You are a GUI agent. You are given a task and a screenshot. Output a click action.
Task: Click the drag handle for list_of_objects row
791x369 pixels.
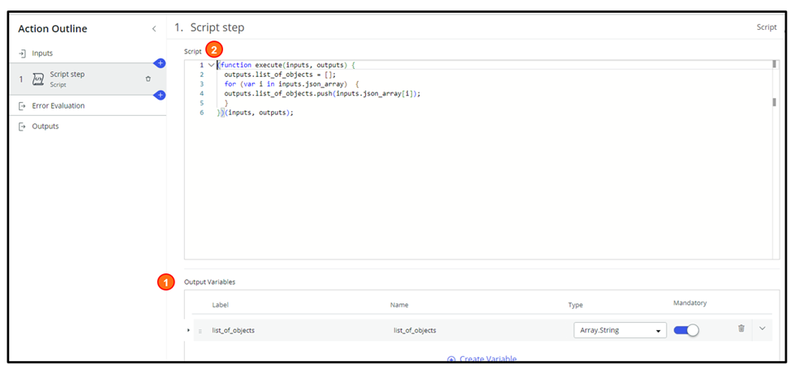point(200,331)
